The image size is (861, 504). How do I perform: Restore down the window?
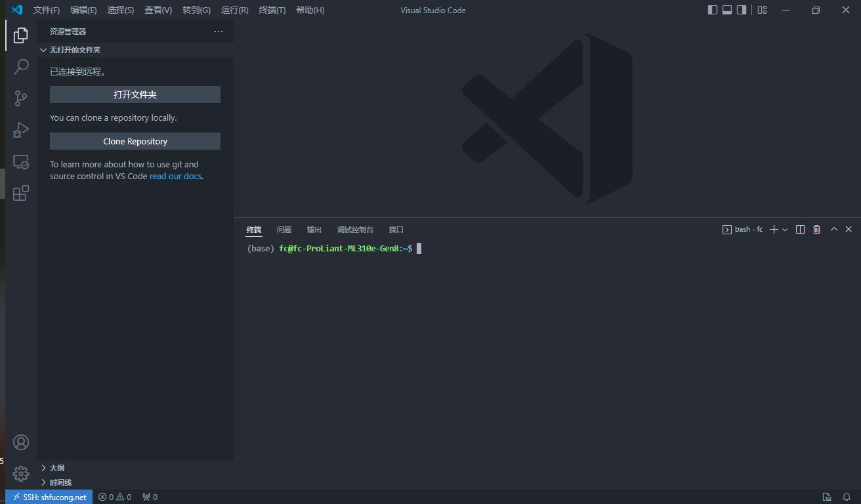(x=816, y=10)
